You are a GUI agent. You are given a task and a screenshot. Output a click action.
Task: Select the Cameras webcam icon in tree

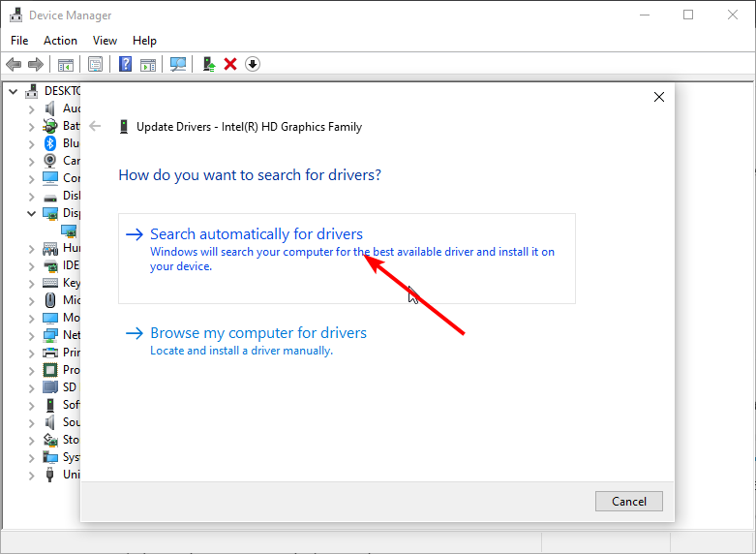50,160
